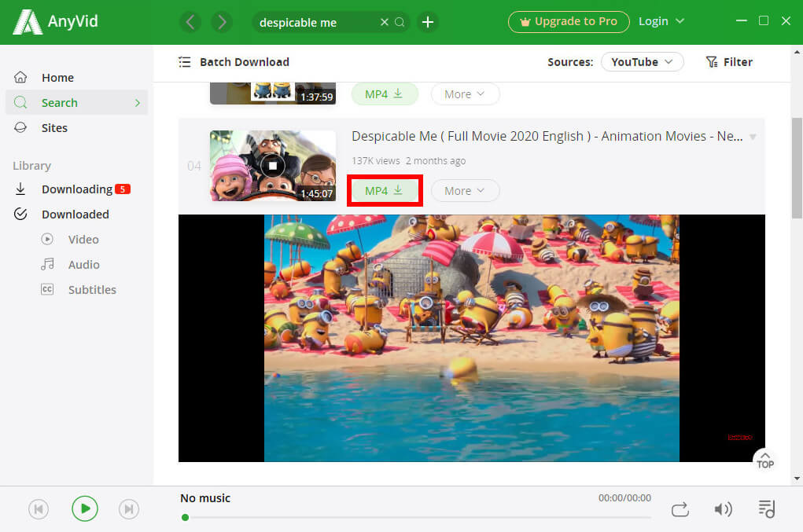
Task: Skip to the next track
Action: tap(129, 509)
